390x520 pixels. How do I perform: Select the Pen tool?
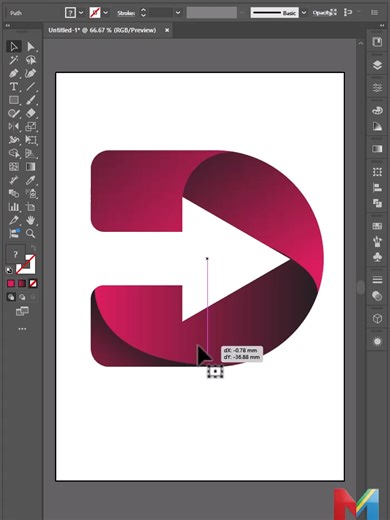point(14,73)
